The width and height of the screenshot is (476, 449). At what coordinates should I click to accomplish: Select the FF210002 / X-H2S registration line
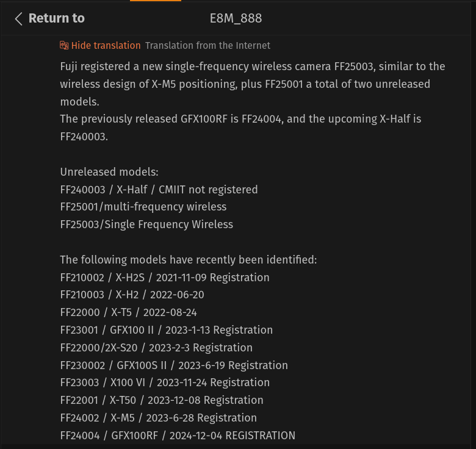point(165,278)
